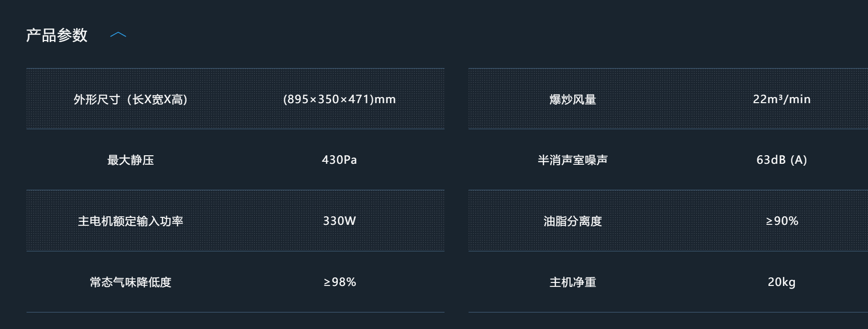
Task: Click the 最大静压 label
Action: point(130,160)
